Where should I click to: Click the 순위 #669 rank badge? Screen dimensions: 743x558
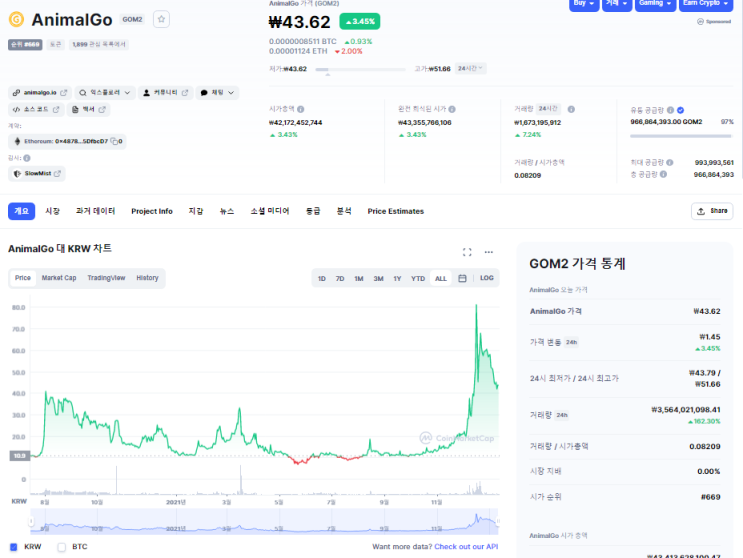[x=26, y=45]
